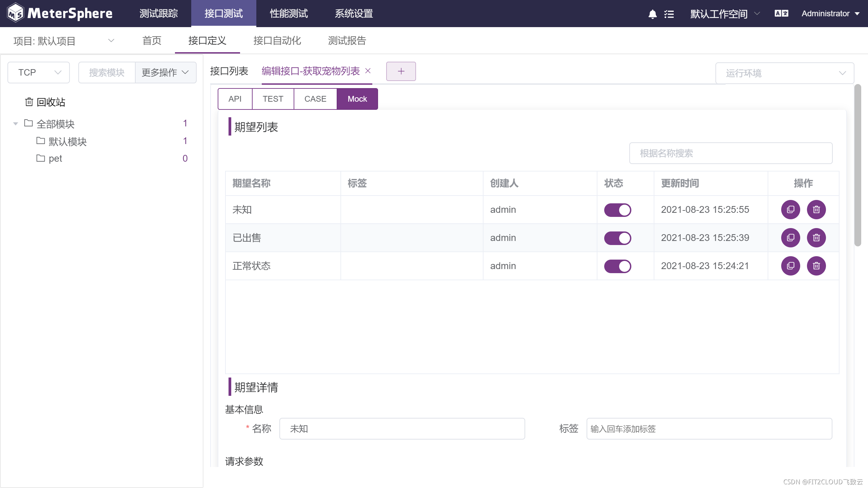Expand the 更多操作 dropdown

[x=165, y=73]
